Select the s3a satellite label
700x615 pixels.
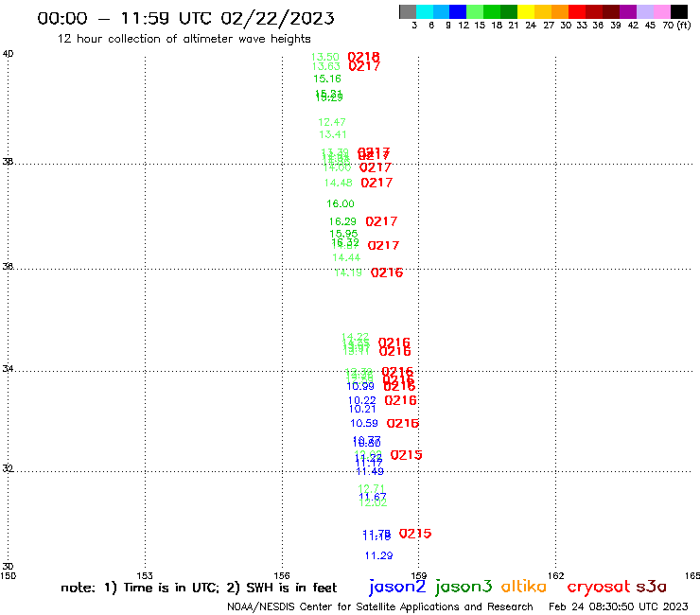coord(651,587)
